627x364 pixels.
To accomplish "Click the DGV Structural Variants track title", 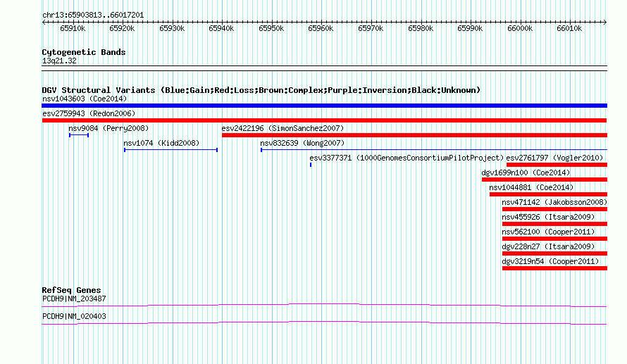I will (x=261, y=90).
